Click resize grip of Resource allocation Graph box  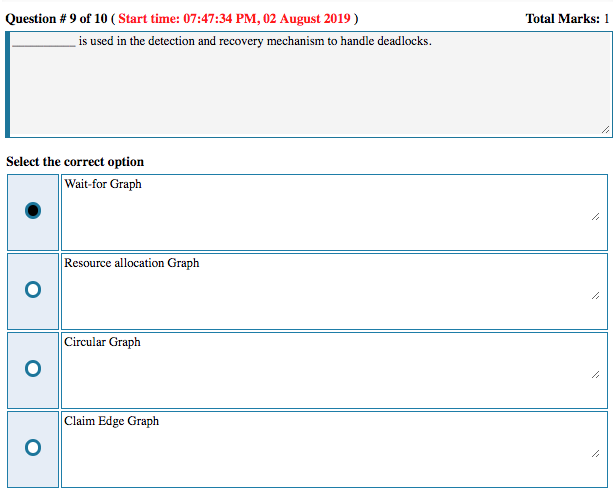596,295
